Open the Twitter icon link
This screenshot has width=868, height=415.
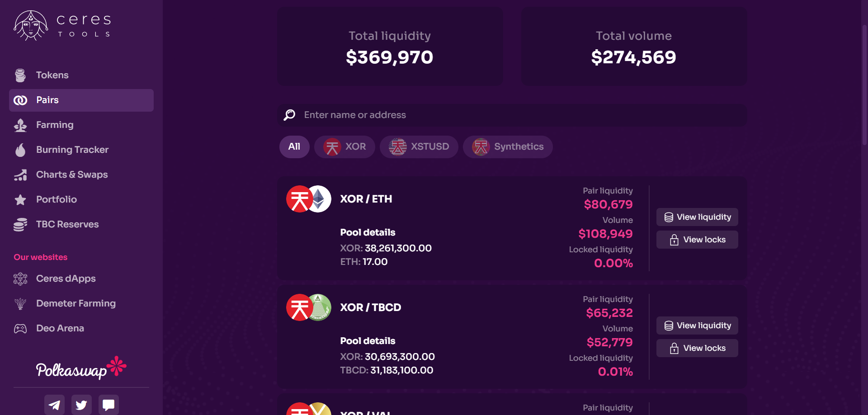[x=81, y=405]
